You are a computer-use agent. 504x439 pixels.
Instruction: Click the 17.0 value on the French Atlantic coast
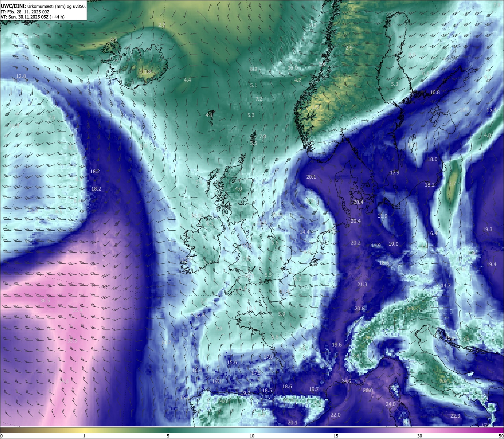click(269, 357)
